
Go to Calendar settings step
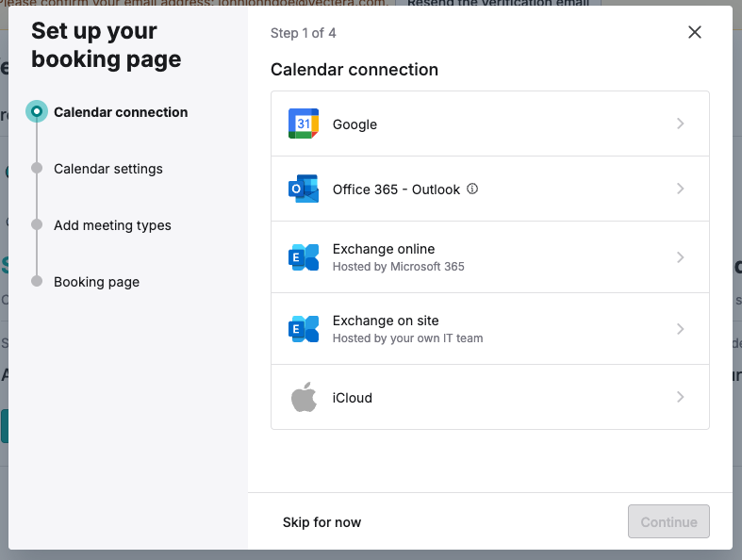click(107, 169)
